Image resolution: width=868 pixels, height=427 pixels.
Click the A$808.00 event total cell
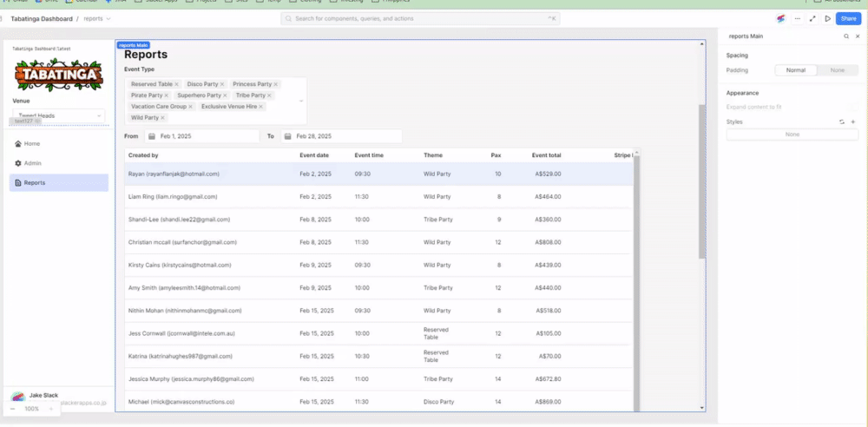[548, 243]
